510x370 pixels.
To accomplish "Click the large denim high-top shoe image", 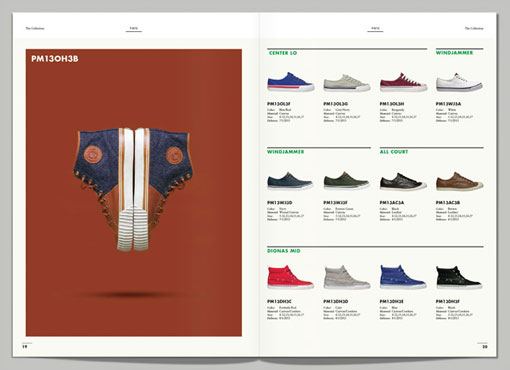I will pos(133,189).
